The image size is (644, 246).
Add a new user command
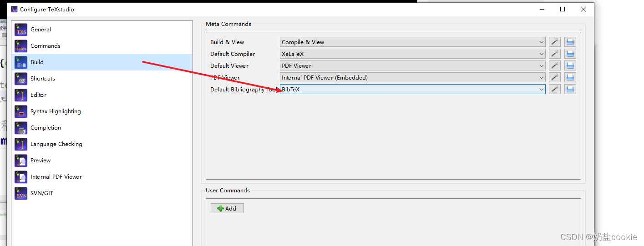coord(227,208)
